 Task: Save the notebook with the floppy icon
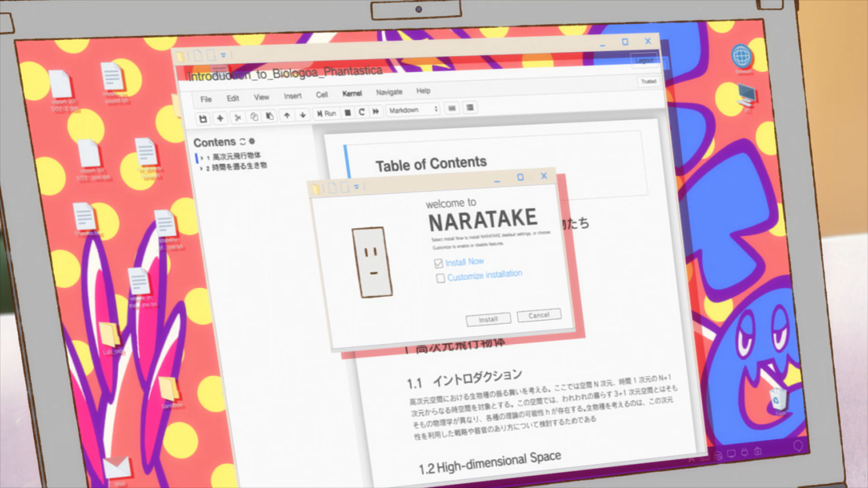point(203,119)
